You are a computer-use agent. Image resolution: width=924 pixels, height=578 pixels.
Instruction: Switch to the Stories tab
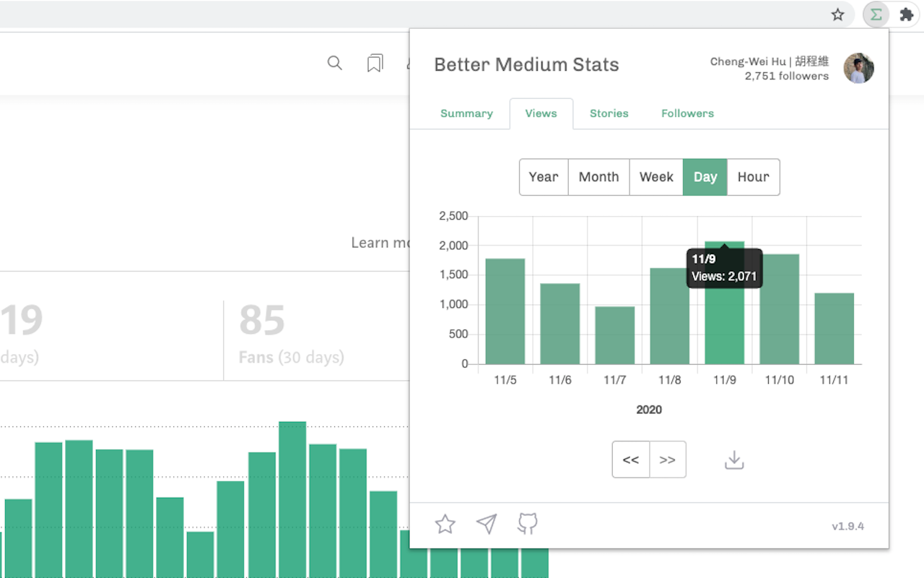pos(609,113)
